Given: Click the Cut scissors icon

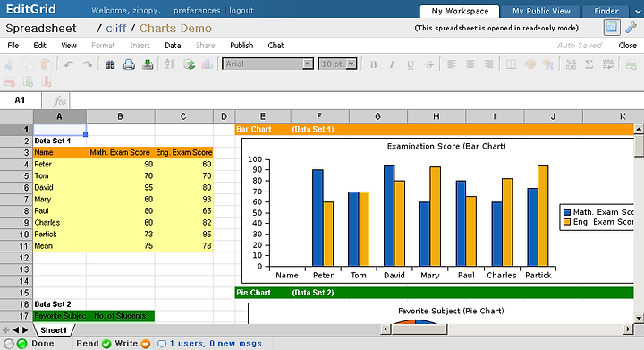Looking at the screenshot, I should point(9,64).
